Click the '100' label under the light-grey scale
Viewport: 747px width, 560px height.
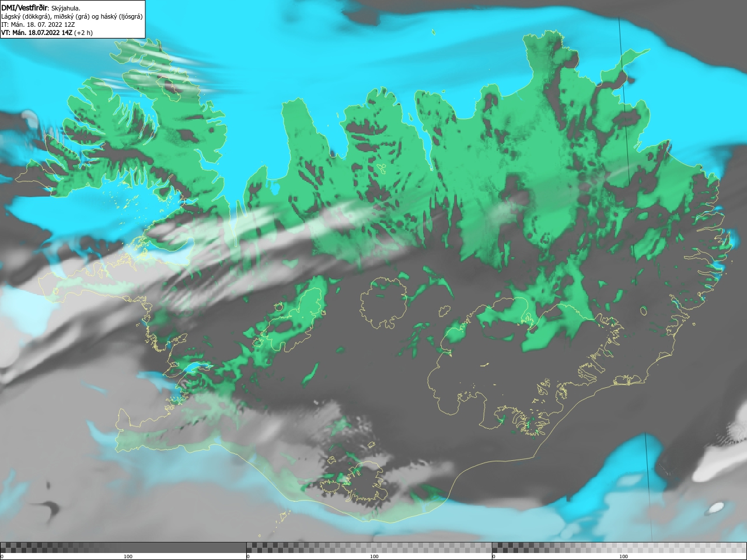[x=623, y=556]
